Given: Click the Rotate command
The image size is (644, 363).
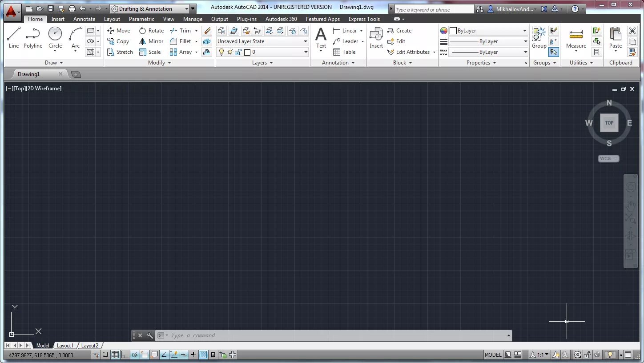Looking at the screenshot, I should point(151,31).
